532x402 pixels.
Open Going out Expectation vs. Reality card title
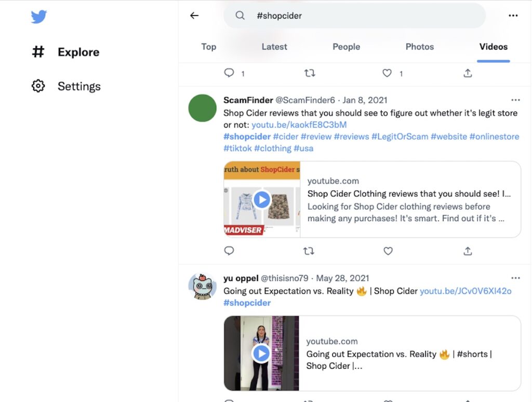[400, 360]
